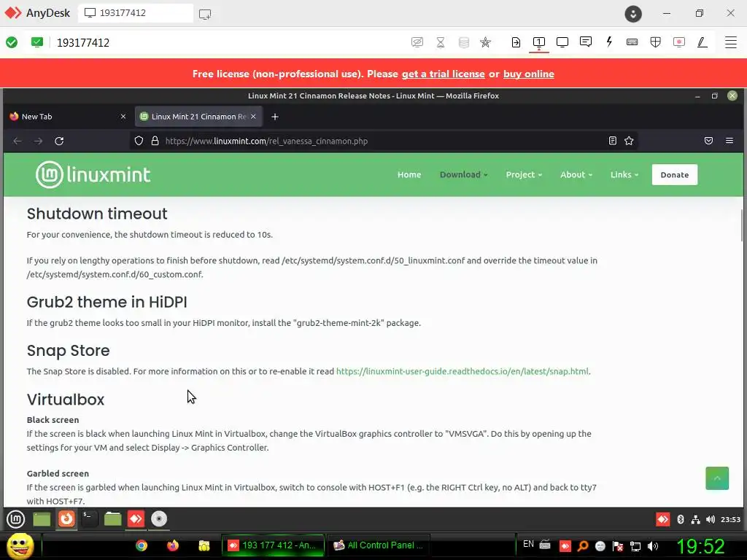Open Linux Mint start menu button
The image size is (747, 560).
[x=15, y=518]
